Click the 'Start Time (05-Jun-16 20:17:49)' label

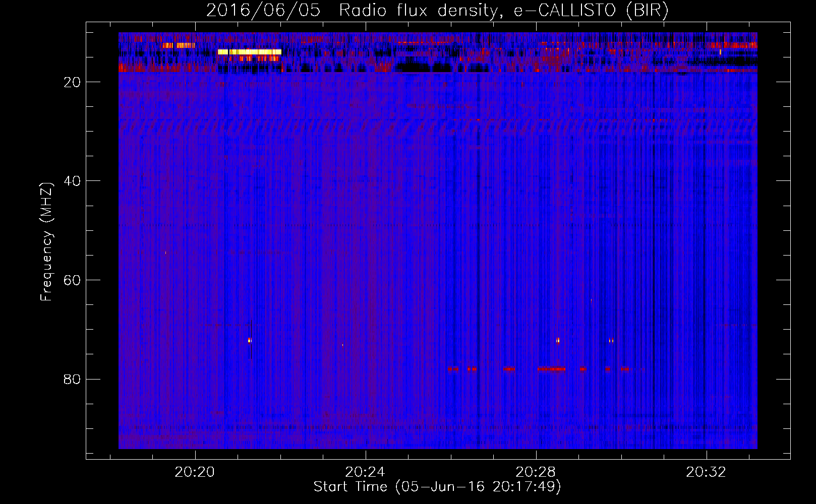click(x=437, y=487)
